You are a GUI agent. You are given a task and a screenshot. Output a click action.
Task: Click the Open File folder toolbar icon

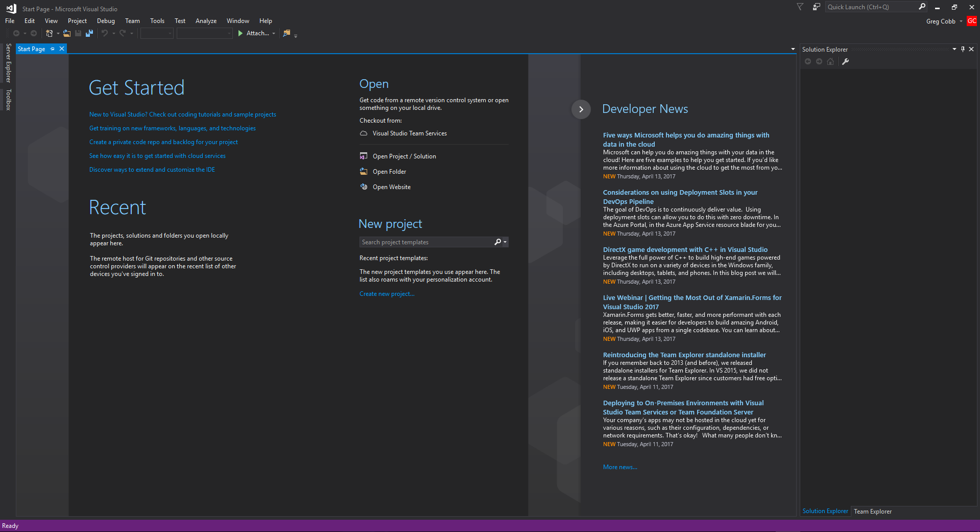click(67, 33)
